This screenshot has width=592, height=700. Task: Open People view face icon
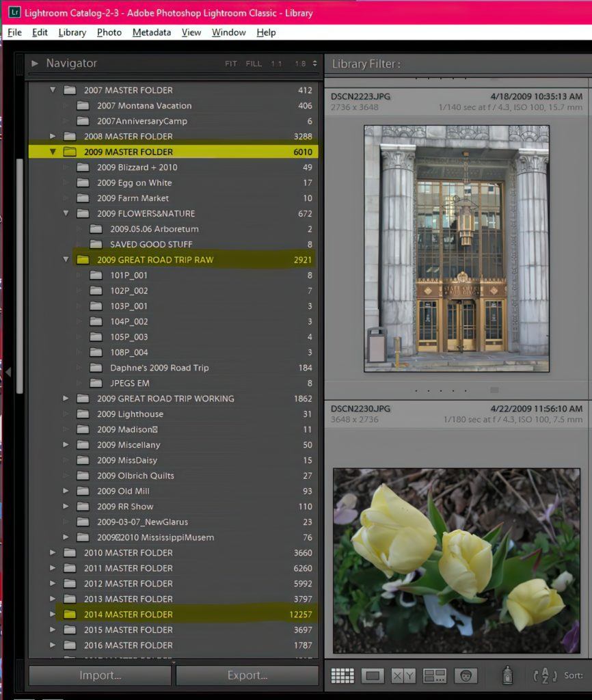466,675
